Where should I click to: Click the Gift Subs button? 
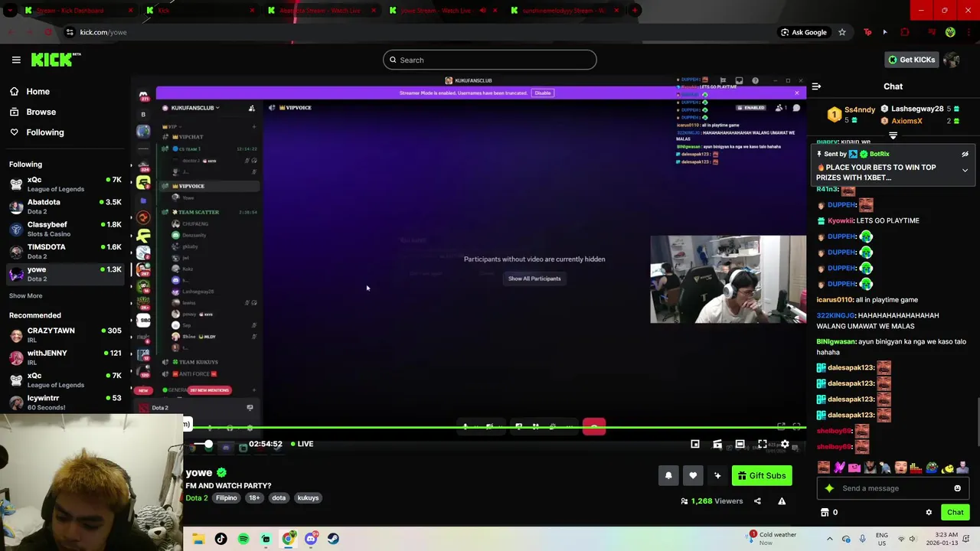761,476
